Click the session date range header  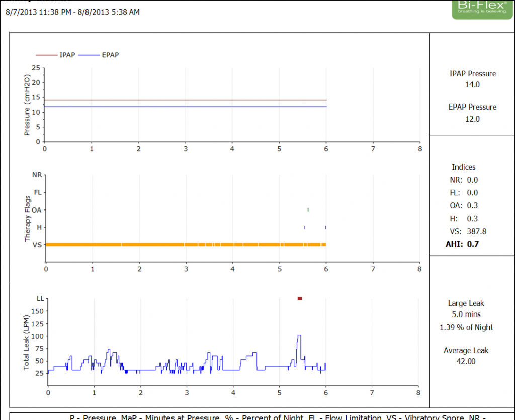[72, 12]
